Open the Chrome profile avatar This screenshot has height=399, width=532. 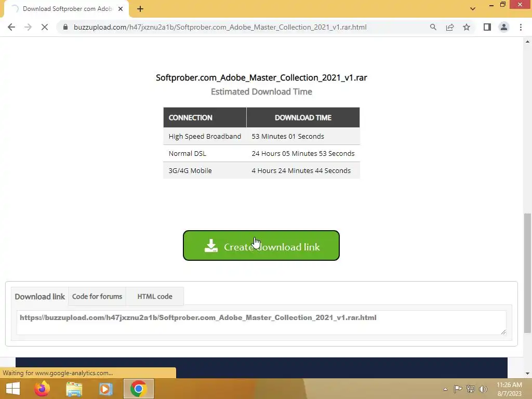[x=504, y=27]
